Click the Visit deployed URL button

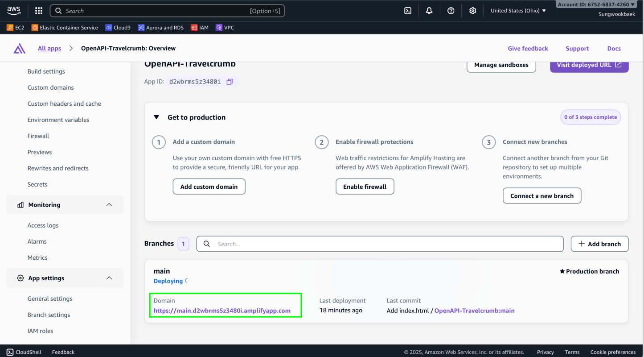tap(589, 65)
